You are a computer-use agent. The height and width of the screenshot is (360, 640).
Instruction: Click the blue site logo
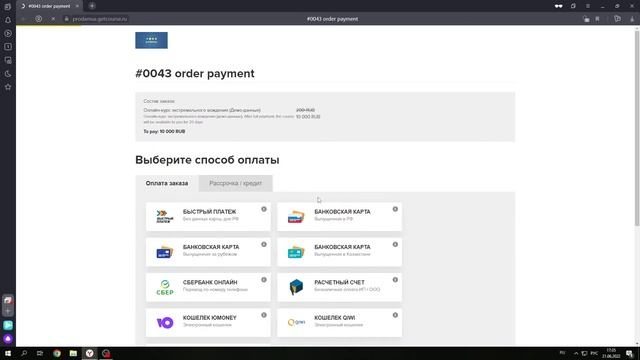pyautogui.click(x=151, y=40)
